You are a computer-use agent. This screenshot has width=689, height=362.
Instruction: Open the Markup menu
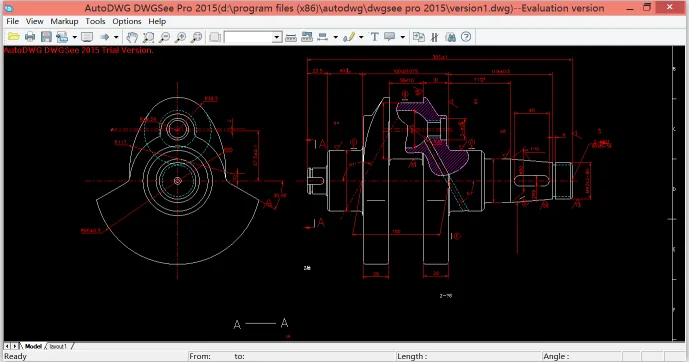(x=64, y=21)
